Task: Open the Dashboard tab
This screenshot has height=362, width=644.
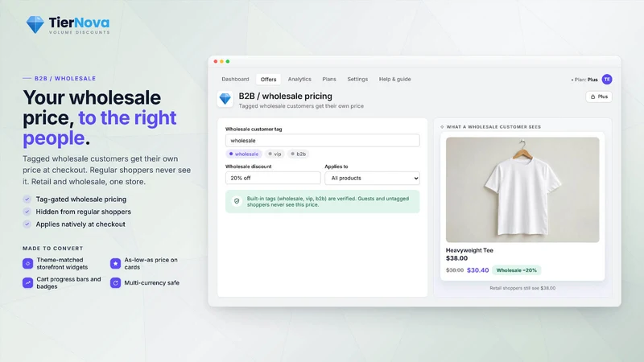Action: (x=235, y=79)
